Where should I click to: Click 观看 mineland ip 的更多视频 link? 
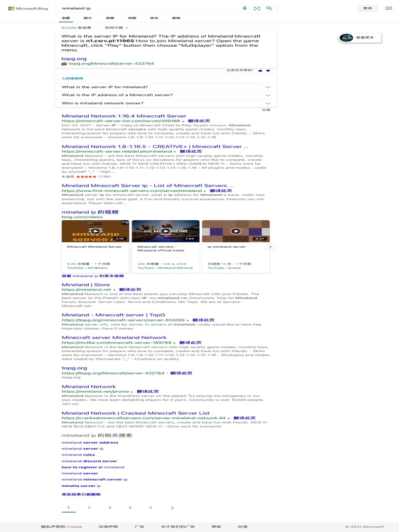tap(92, 276)
